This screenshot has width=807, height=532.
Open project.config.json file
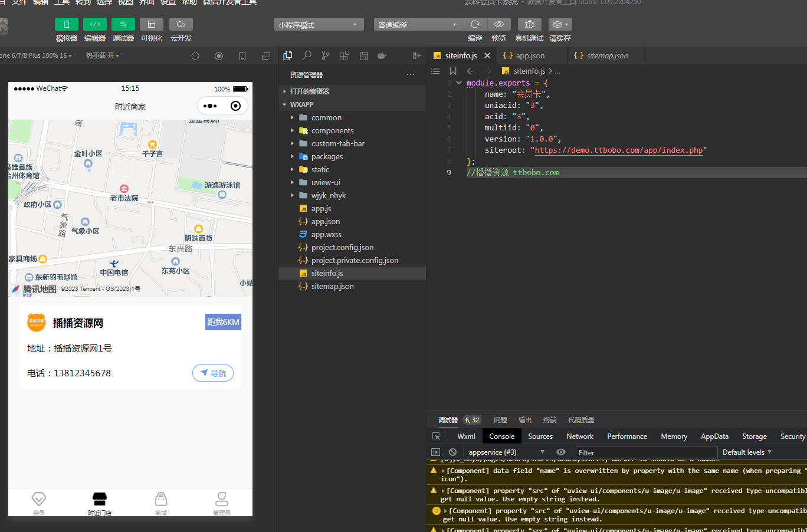tap(352, 247)
